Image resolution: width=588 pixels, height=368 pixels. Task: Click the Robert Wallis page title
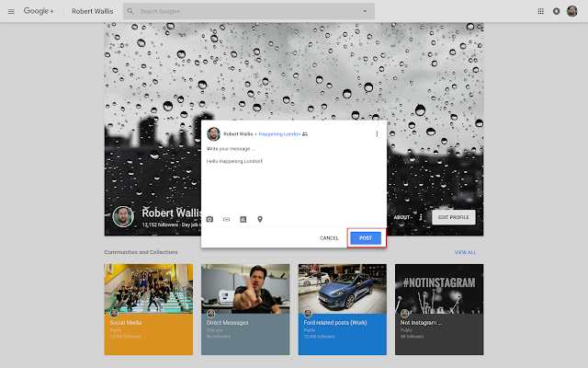(x=92, y=11)
